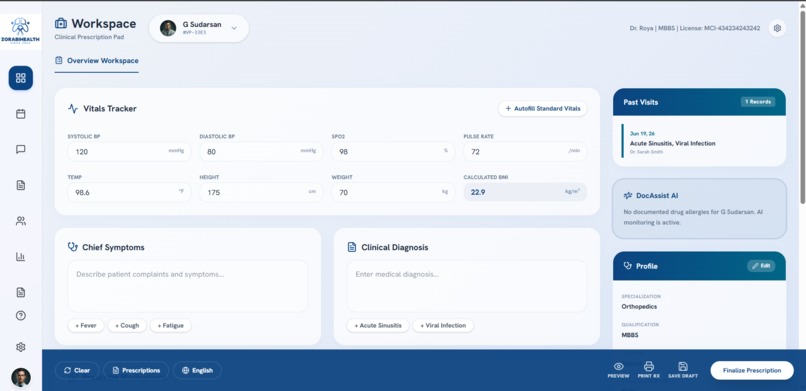Click the Clinical Diagnosis text area

pyautogui.click(x=467, y=286)
